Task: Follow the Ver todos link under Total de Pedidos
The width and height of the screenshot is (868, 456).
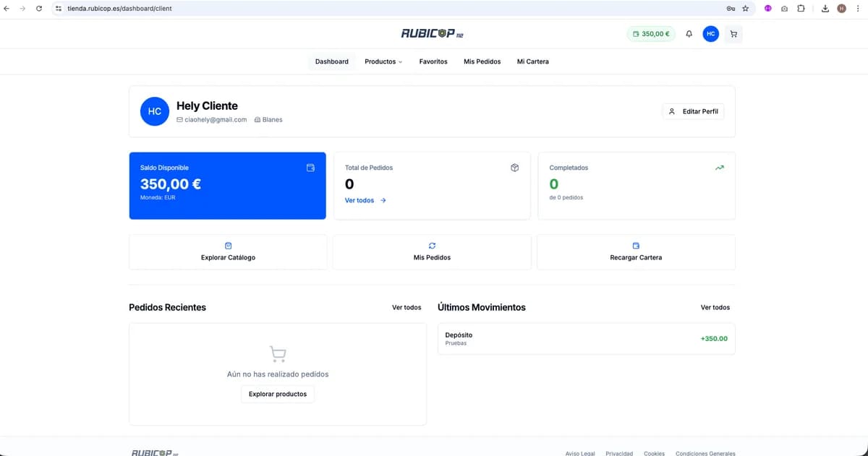Action: coord(365,200)
